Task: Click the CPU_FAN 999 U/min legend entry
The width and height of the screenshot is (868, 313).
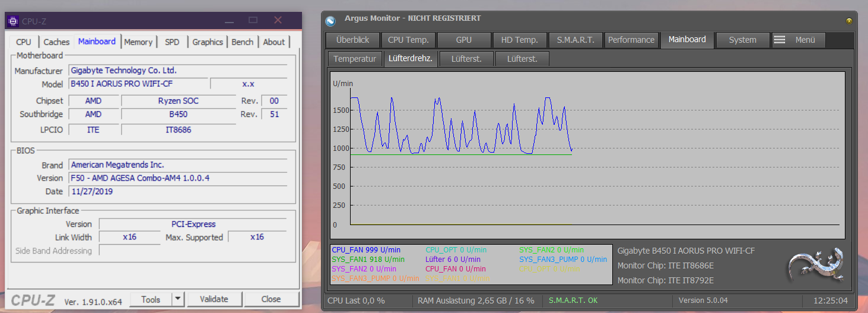Action: tap(366, 250)
